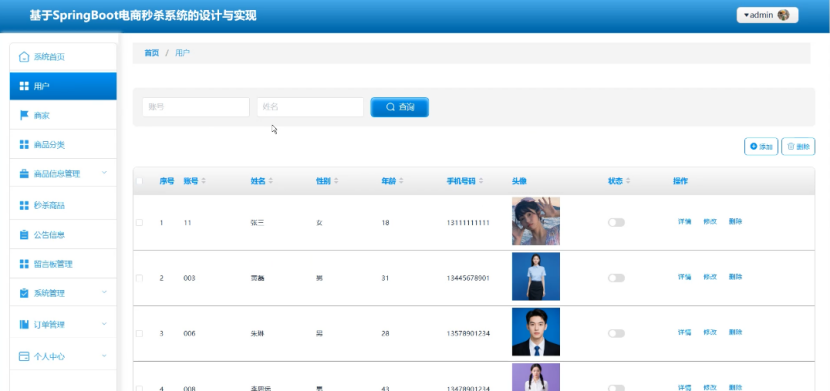The height and width of the screenshot is (391, 830).
Task: Click the clipboard icon for 公告信息
Action: point(24,235)
